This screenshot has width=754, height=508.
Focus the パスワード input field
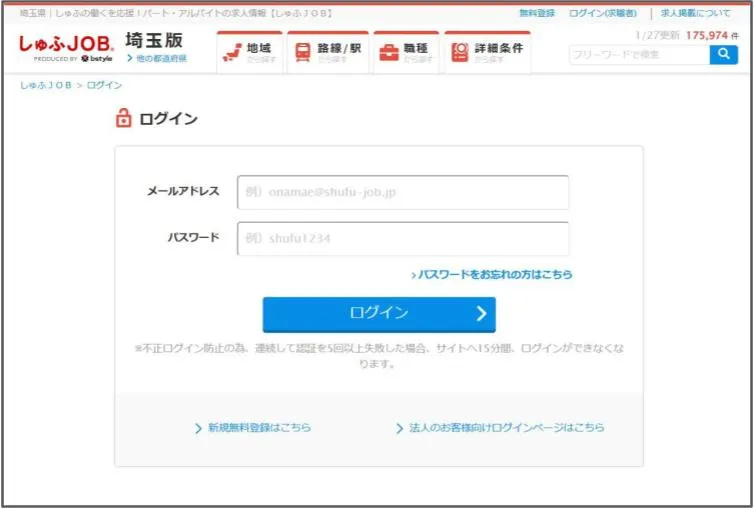click(403, 239)
